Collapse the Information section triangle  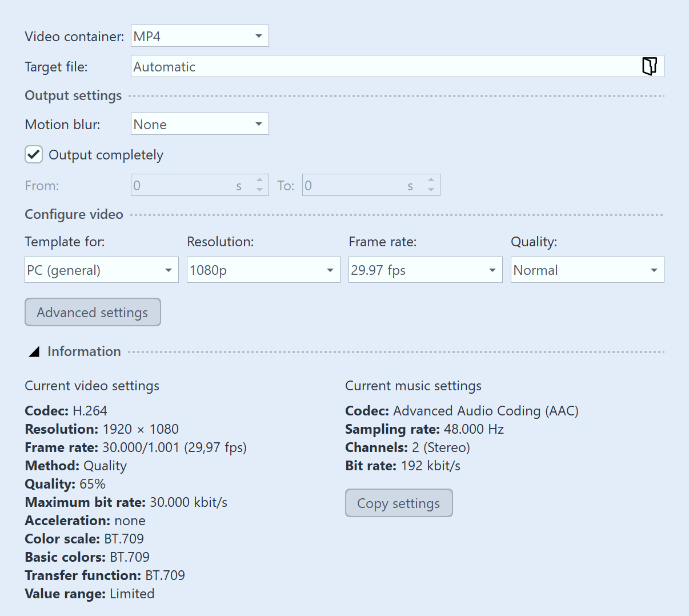(x=34, y=352)
